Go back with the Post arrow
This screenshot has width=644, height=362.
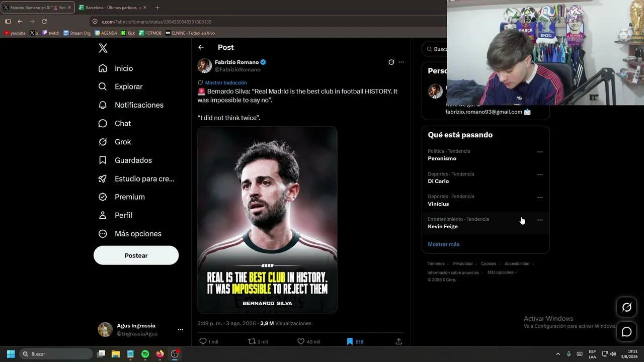click(201, 47)
